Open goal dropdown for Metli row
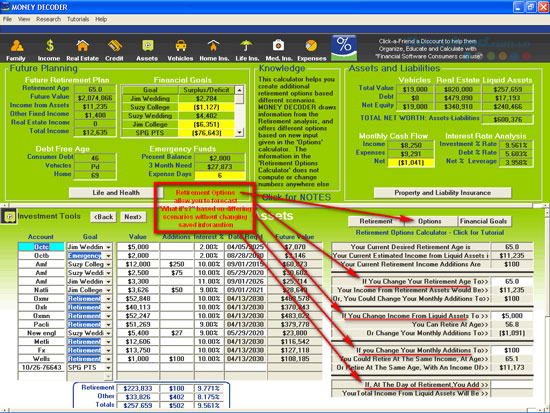This screenshot has height=413, width=550. (108, 342)
